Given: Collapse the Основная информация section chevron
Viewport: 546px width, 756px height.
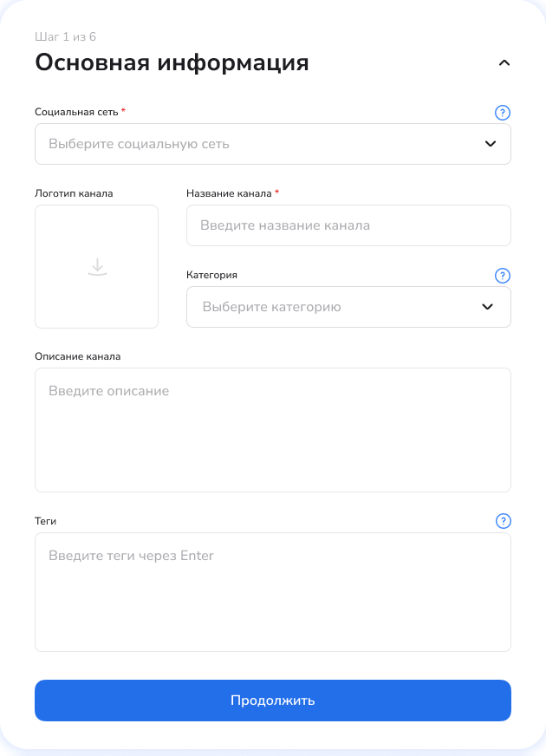Looking at the screenshot, I should [504, 62].
